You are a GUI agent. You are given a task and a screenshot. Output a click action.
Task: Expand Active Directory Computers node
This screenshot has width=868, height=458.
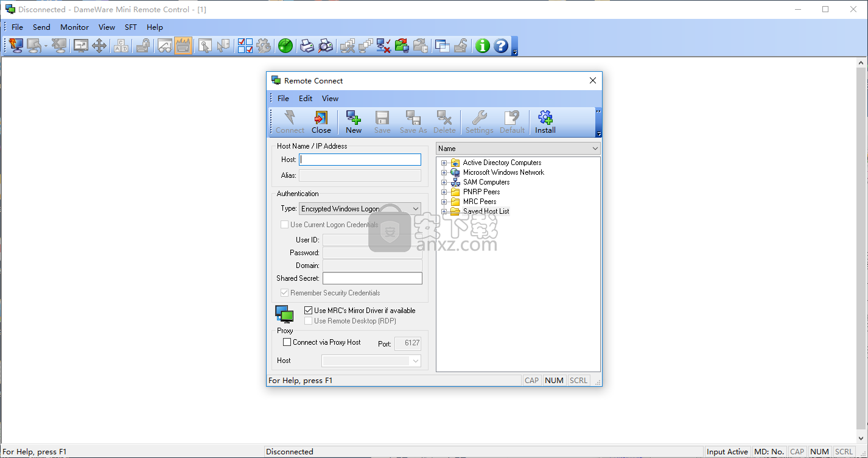[444, 163]
